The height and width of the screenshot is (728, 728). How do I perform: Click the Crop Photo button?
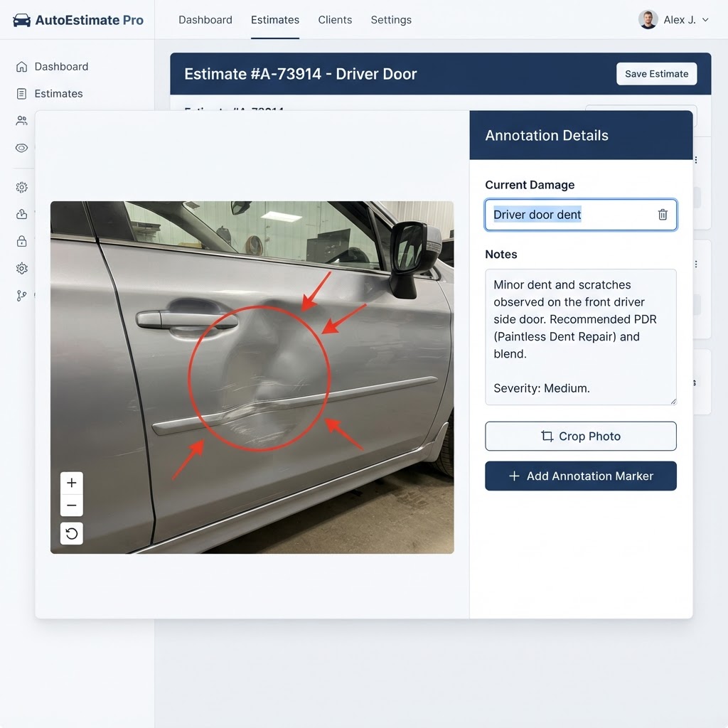click(580, 436)
